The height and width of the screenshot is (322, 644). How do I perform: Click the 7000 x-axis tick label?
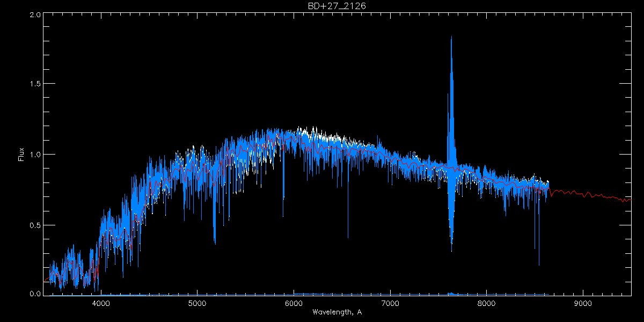tap(390, 302)
